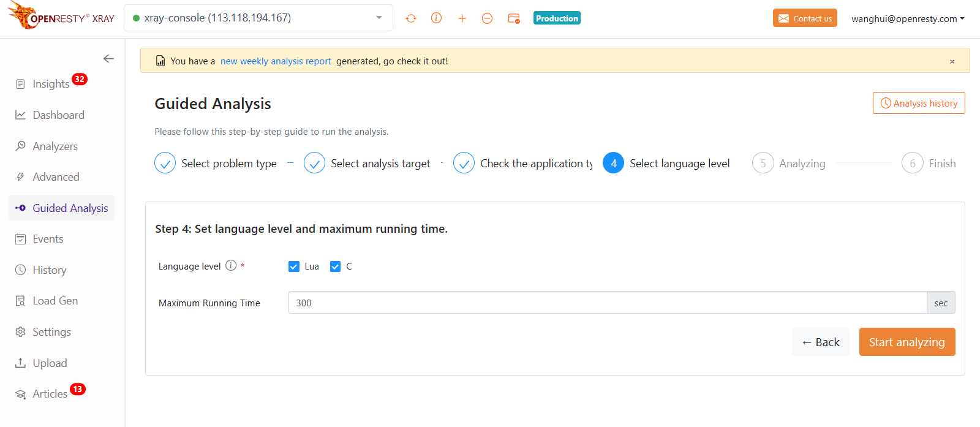Click the minus circle icon in toolbar
This screenshot has width=980, height=427.
[x=487, y=18]
